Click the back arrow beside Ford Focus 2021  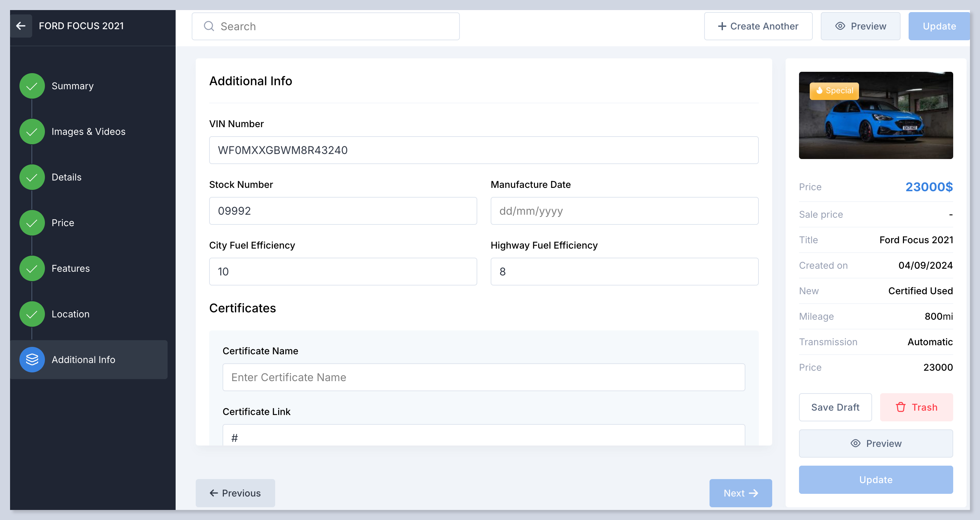[x=21, y=26]
